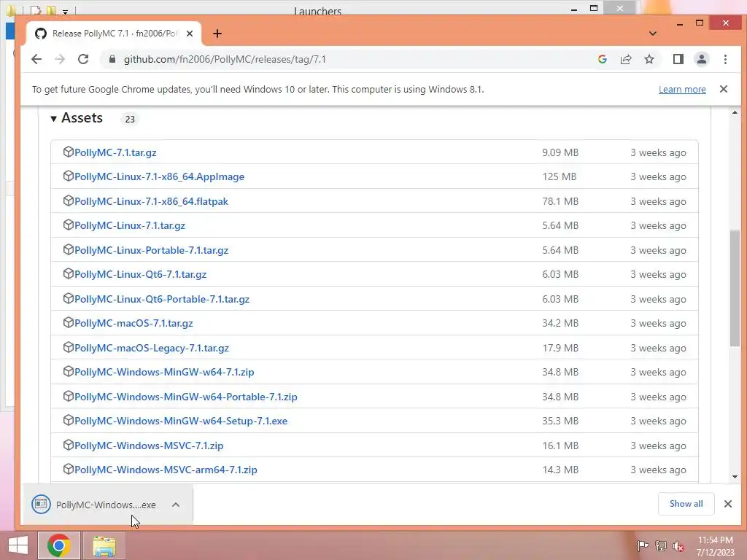Download PollyMC-macOS-7.1.tar.gz
Image resolution: width=747 pixels, height=560 pixels.
(133, 323)
